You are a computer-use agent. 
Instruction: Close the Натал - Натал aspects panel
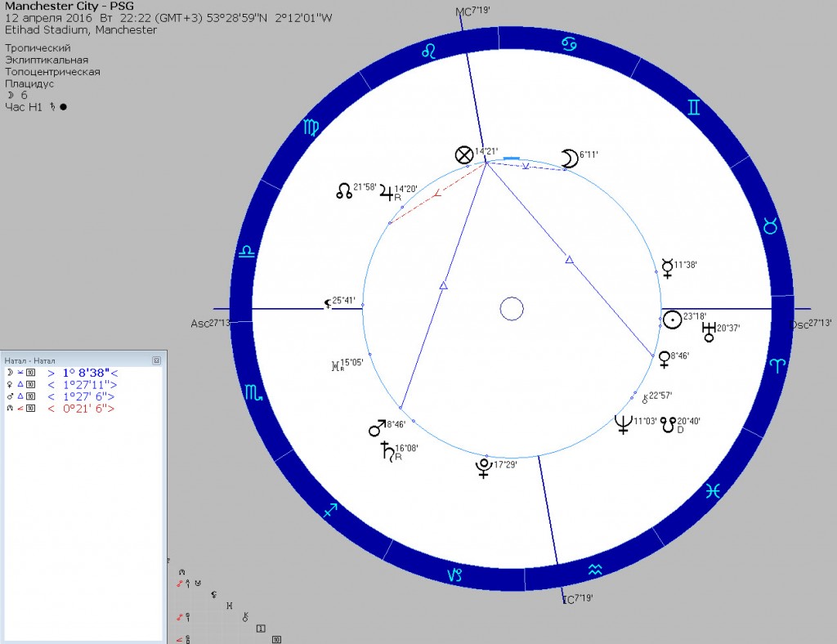(x=156, y=360)
